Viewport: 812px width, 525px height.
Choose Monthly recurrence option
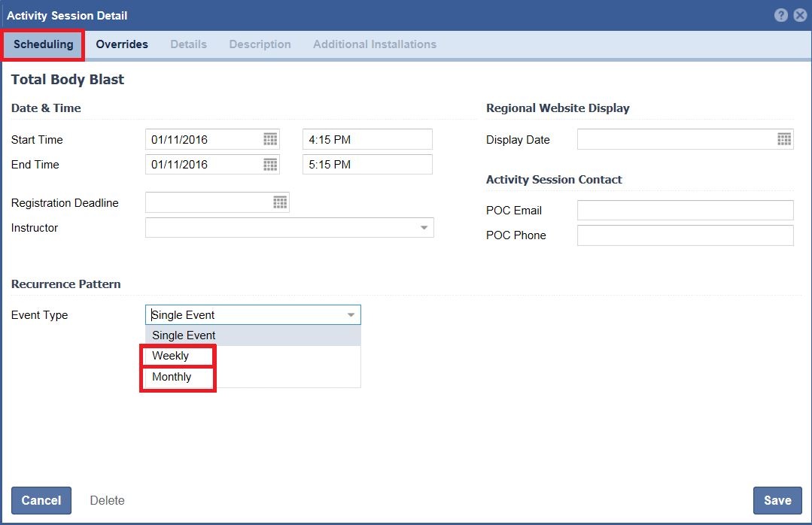(172, 377)
